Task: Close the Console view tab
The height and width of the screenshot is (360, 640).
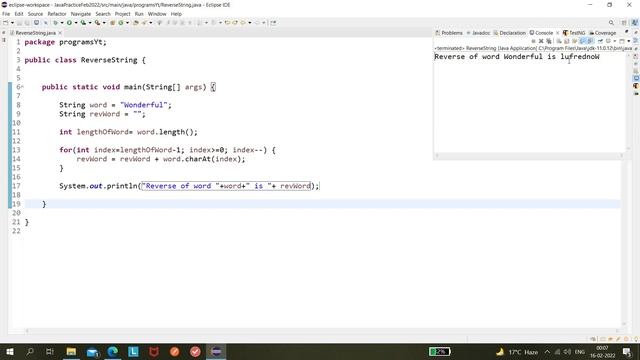Action: [558, 33]
